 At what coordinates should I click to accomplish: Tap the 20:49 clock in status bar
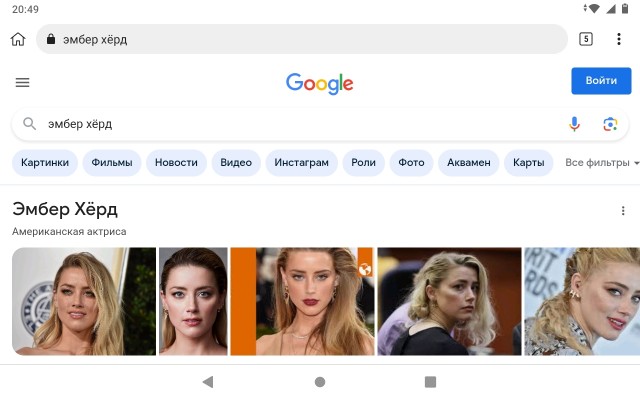25,9
